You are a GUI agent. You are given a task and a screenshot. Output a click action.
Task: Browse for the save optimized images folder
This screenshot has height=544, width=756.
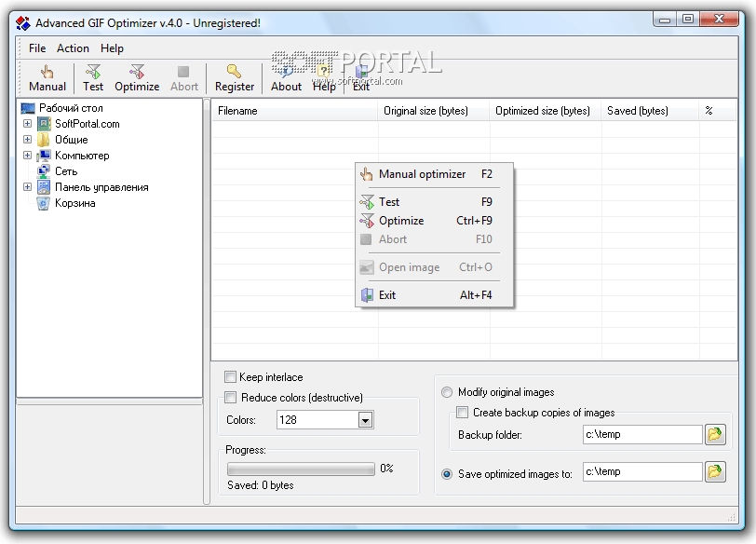[715, 471]
